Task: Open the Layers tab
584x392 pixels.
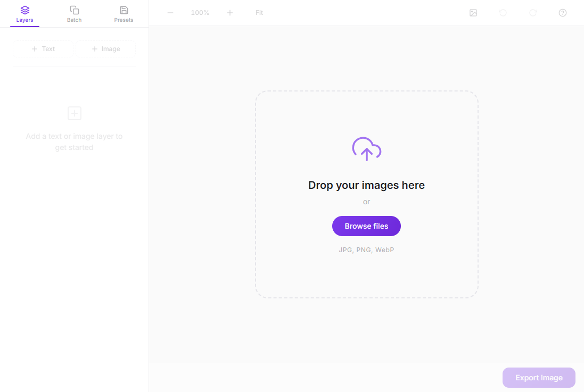Action: coord(24,14)
